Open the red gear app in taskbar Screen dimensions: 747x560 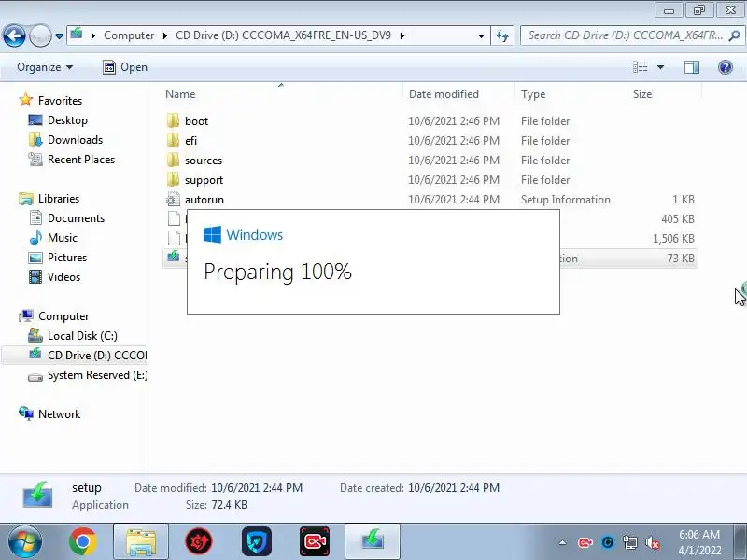(x=199, y=541)
